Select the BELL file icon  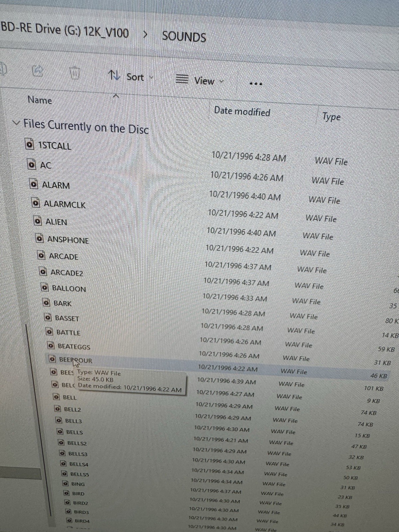point(57,397)
